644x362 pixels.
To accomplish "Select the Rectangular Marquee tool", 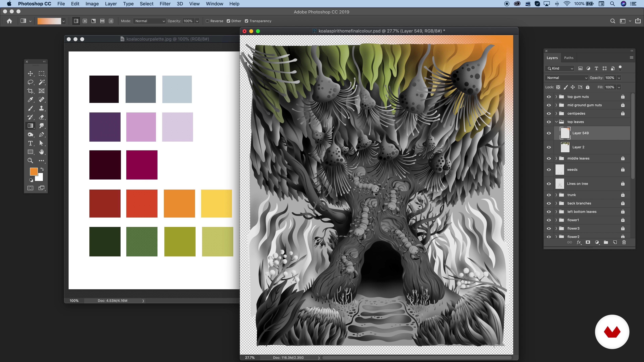I will coord(41,73).
